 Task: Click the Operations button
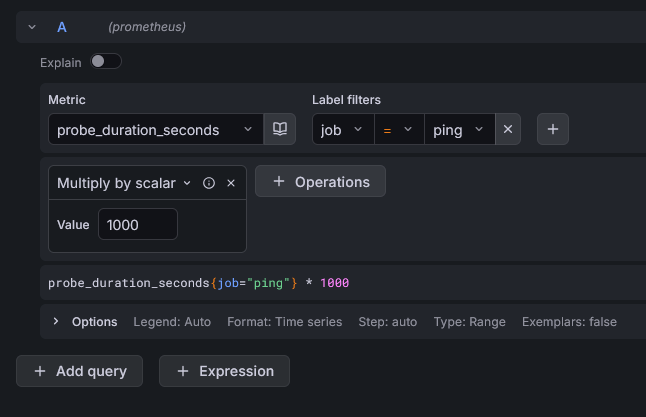pos(320,181)
